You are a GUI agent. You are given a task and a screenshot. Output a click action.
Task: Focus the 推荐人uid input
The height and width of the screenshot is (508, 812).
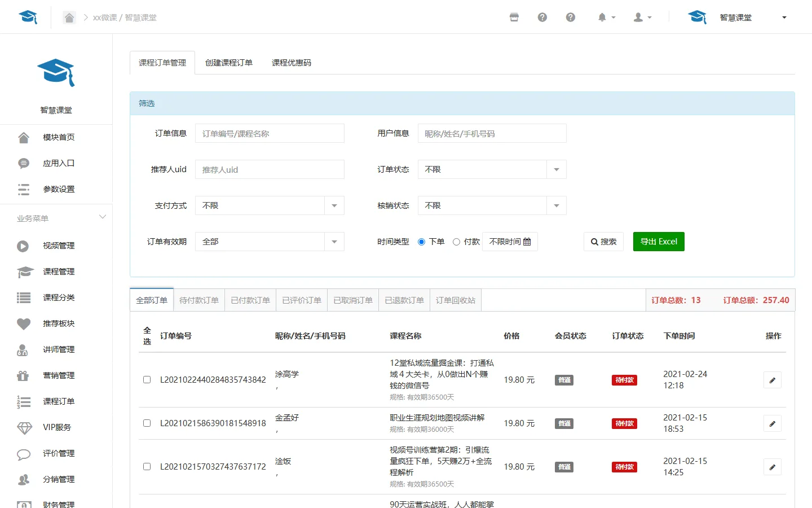coord(270,169)
